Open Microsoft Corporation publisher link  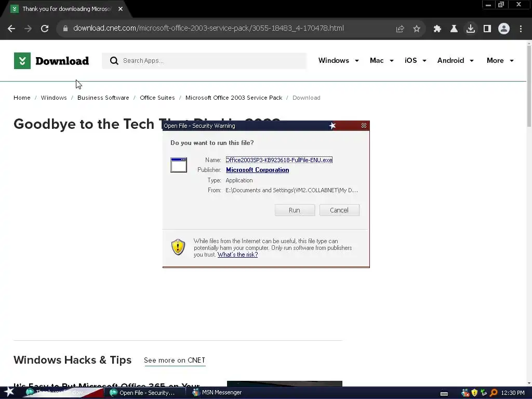pyautogui.click(x=258, y=170)
